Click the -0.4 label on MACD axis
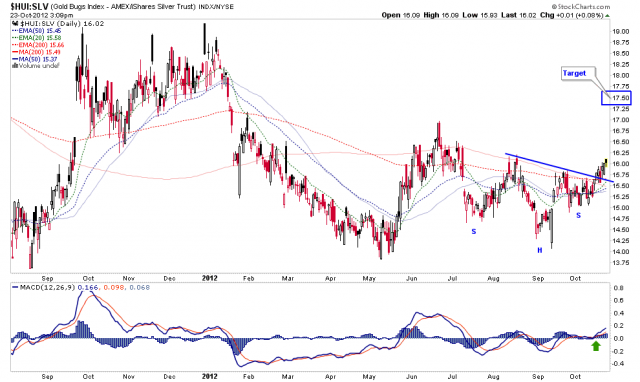This screenshot has height=382, width=640. click(x=618, y=364)
